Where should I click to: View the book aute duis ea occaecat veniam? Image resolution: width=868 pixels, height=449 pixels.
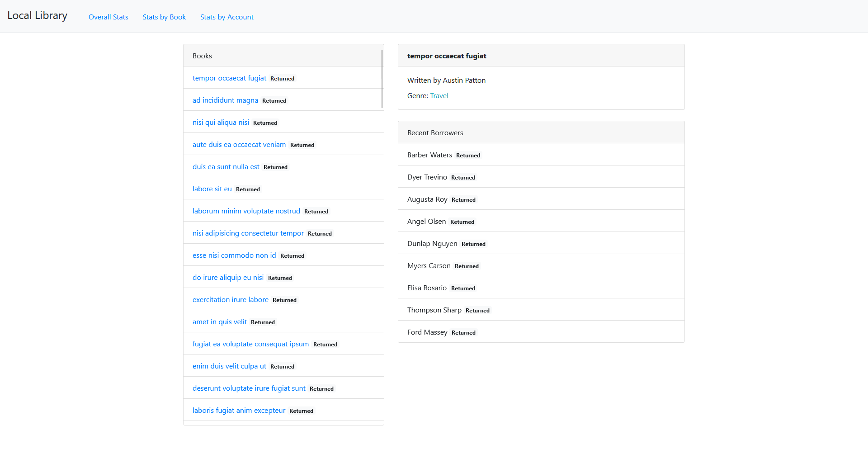point(239,144)
